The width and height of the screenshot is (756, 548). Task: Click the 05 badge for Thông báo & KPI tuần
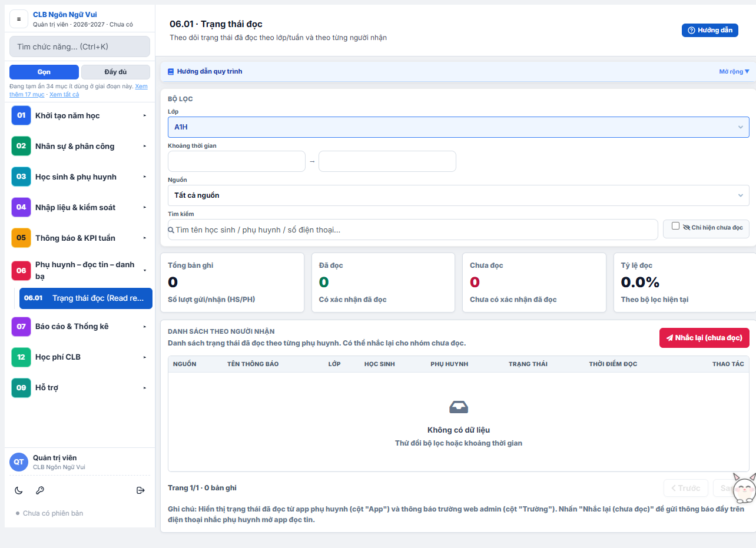21,238
